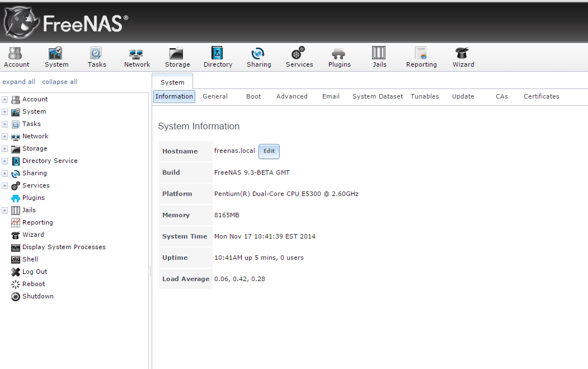Select the Reboot label in the sidebar

point(34,284)
